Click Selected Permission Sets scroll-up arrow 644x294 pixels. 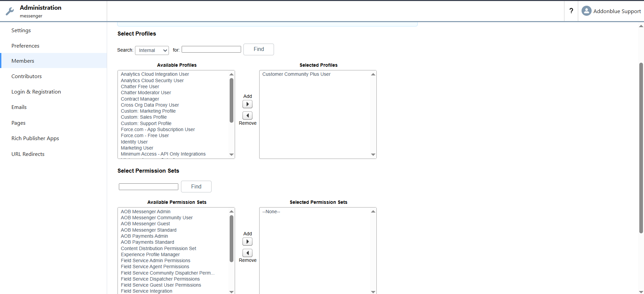click(373, 212)
